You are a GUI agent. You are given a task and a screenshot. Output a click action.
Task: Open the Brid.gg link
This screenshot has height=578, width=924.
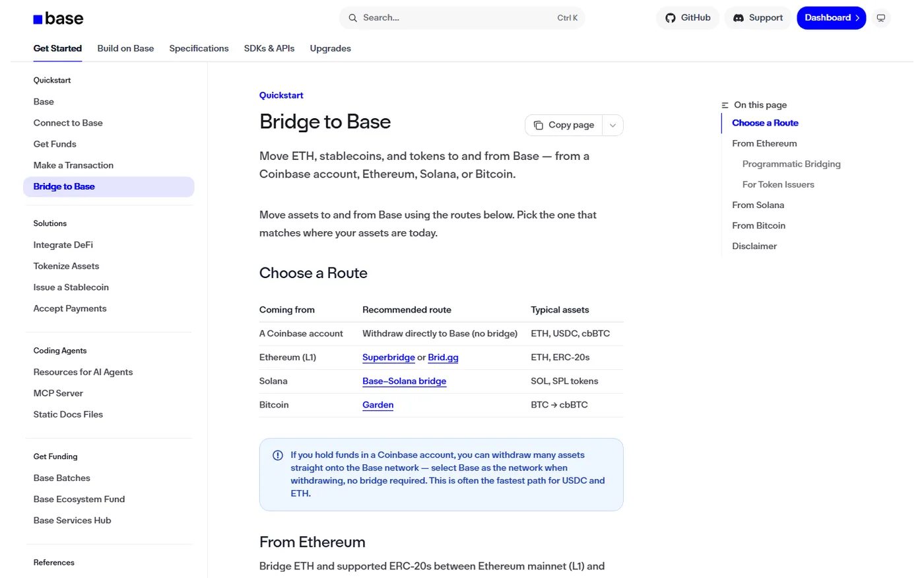tap(443, 357)
